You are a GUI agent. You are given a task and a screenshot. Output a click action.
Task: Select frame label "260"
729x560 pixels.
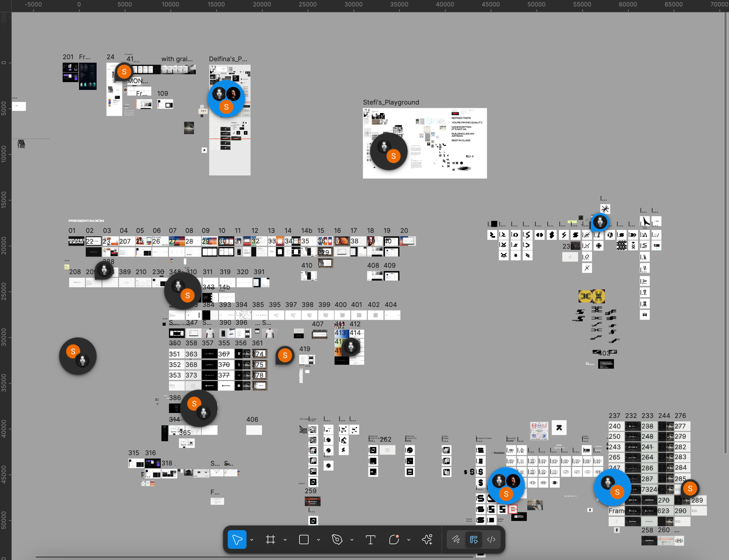coord(664,530)
